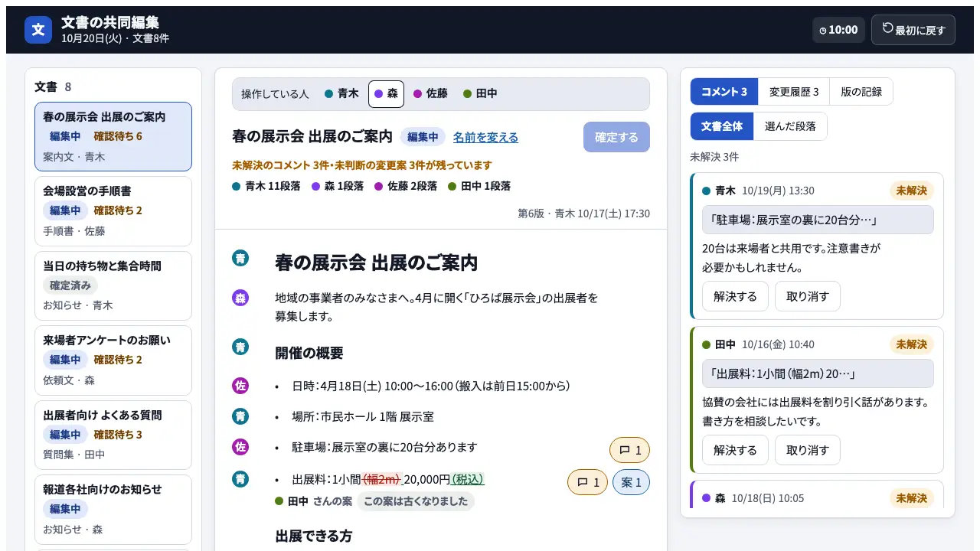Click the 青 avatar beside the document title heading

coord(240,258)
